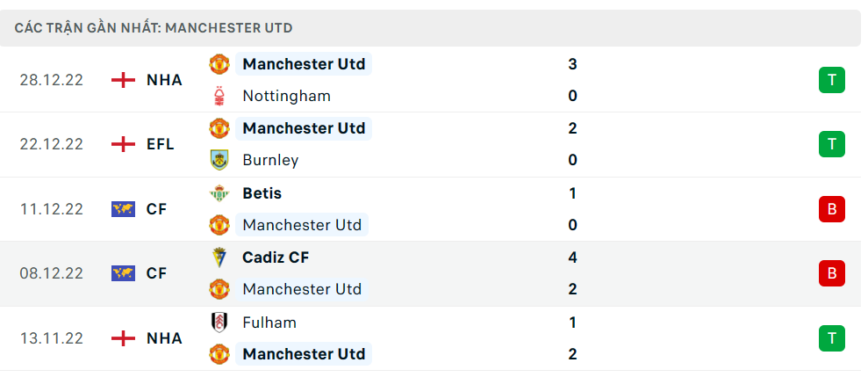Click England flag beside EFL
The height and width of the screenshot is (377, 868).
point(123,144)
